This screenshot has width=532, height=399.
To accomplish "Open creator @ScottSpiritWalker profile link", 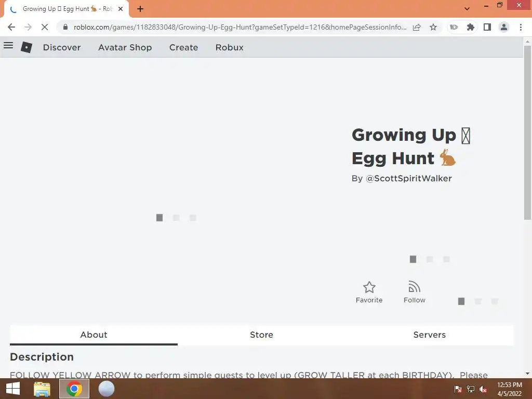I will pos(408,179).
